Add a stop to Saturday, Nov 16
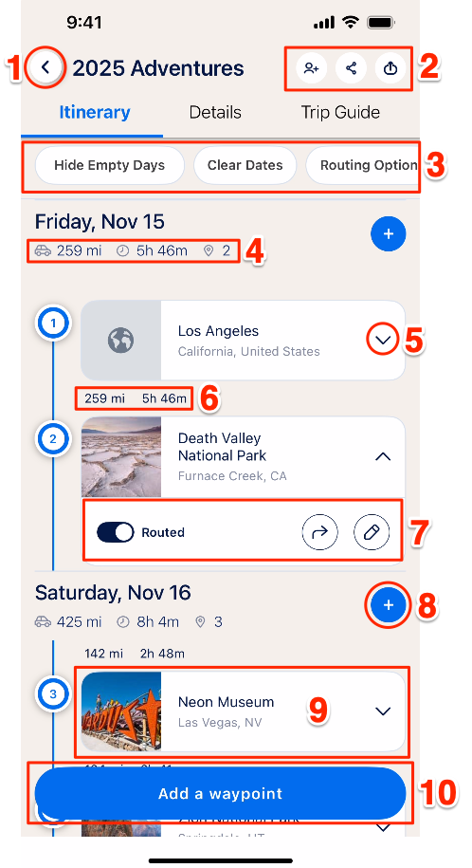472x868 pixels. pos(388,605)
